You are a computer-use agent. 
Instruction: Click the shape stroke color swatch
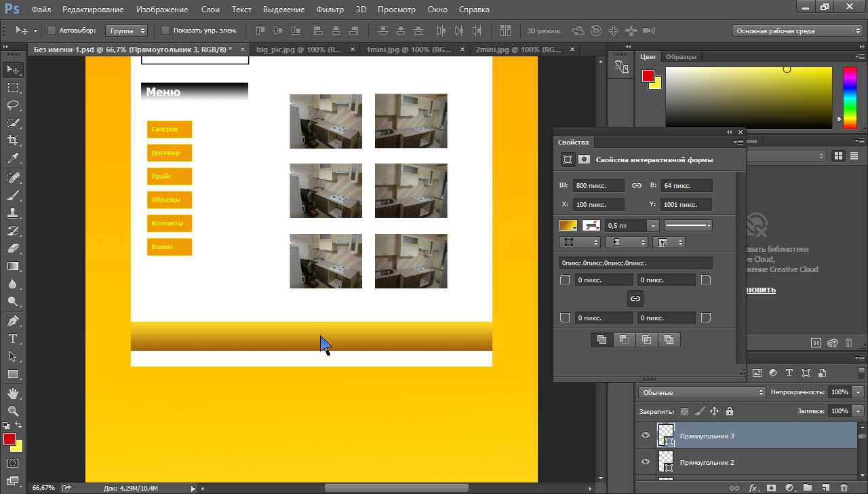pyautogui.click(x=591, y=225)
